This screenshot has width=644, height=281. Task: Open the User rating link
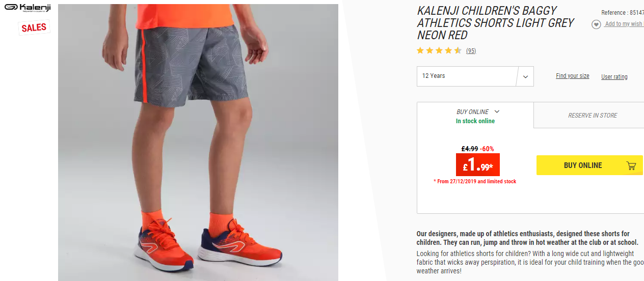click(614, 77)
